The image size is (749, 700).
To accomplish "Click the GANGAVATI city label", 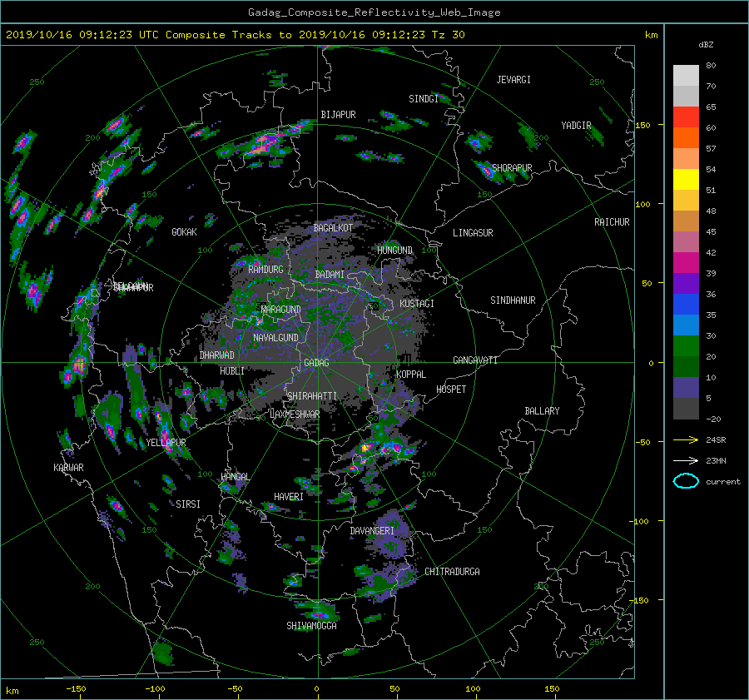I will tap(475, 360).
